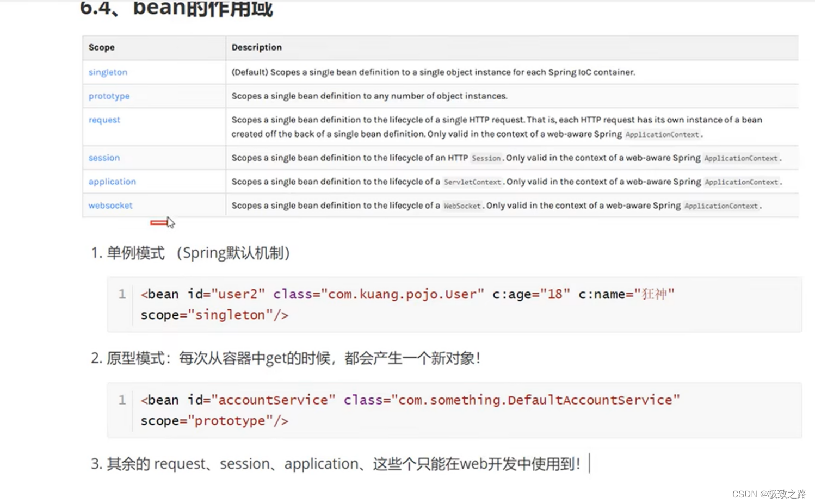Screen dimensions: 815x504
Task: Click the section heading '6.4、bean的作用域'
Action: (176, 9)
